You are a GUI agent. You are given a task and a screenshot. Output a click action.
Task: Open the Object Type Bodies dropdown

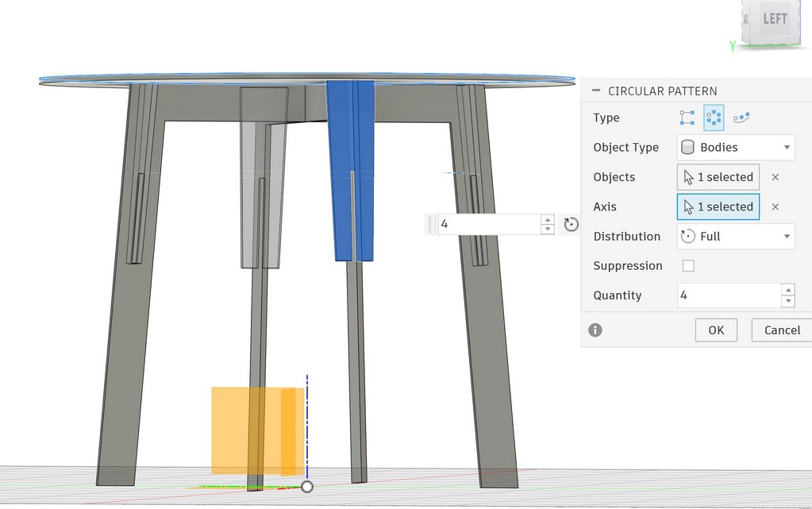tap(736, 147)
